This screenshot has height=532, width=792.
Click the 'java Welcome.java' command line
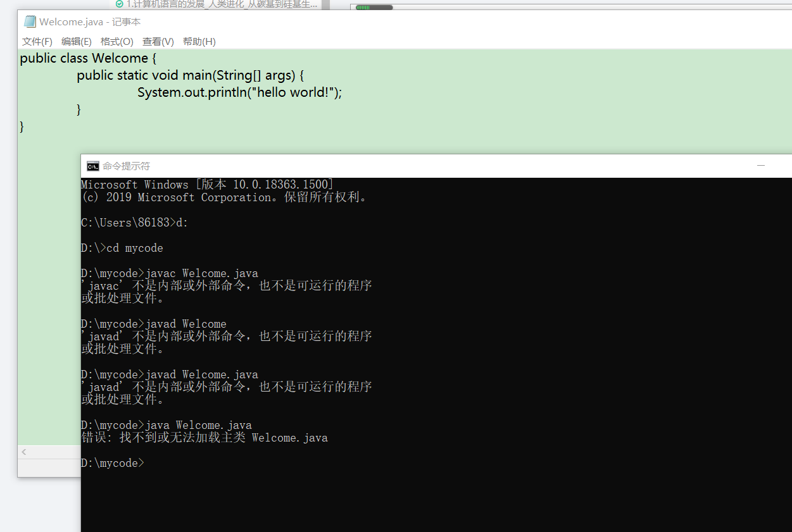click(167, 425)
